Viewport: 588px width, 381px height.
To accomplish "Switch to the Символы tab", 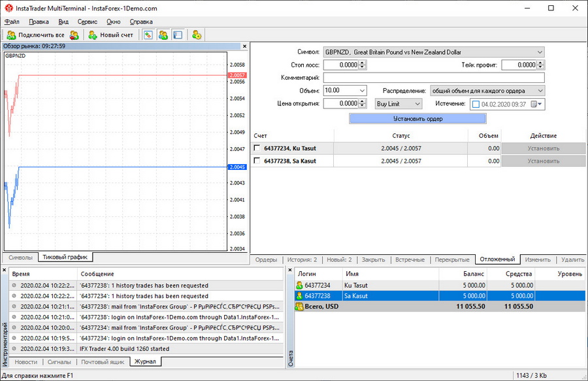I will tap(20, 257).
